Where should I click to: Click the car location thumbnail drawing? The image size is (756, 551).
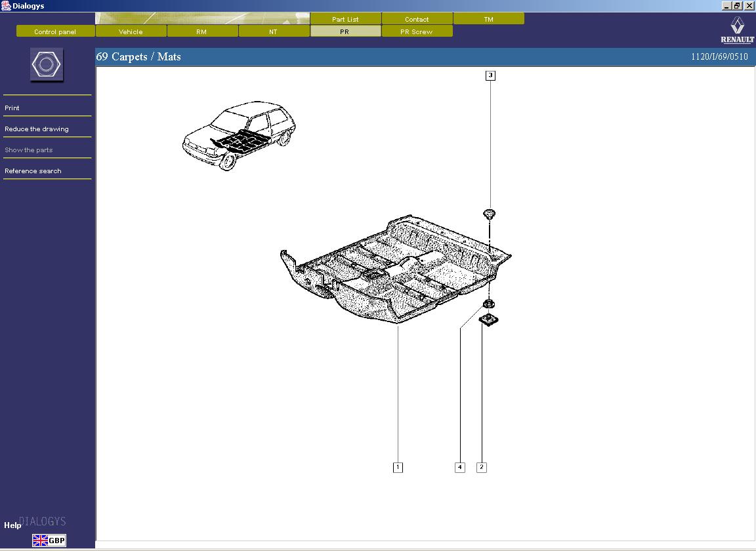click(239, 136)
